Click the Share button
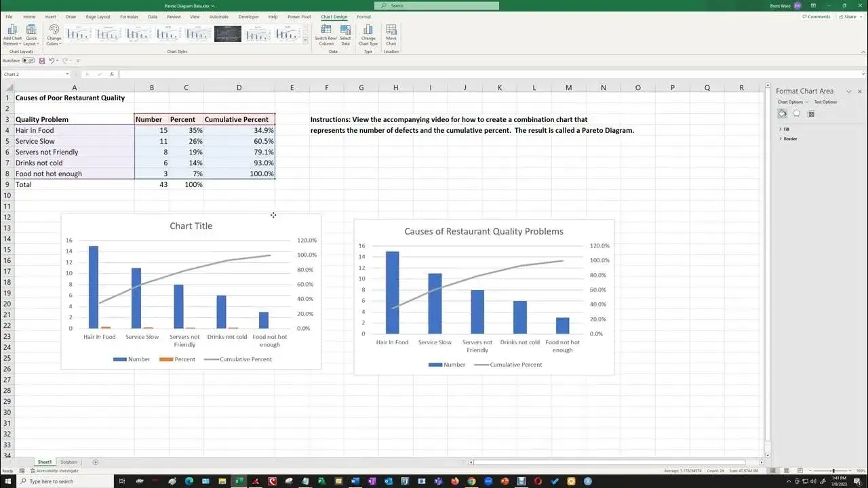This screenshot has width=868, height=488. tap(848, 16)
